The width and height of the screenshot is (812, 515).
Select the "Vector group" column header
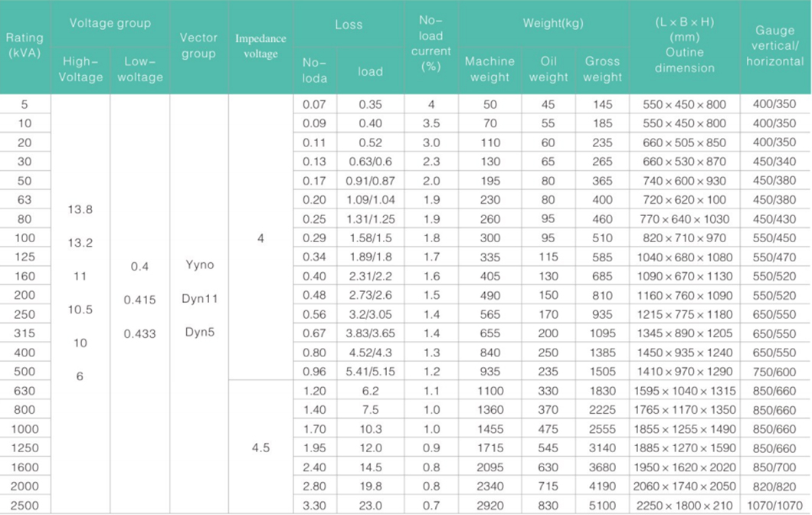click(199, 45)
